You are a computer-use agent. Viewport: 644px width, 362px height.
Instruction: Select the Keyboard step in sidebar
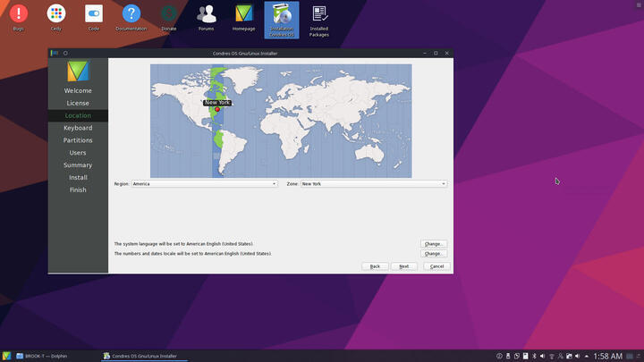coord(78,128)
